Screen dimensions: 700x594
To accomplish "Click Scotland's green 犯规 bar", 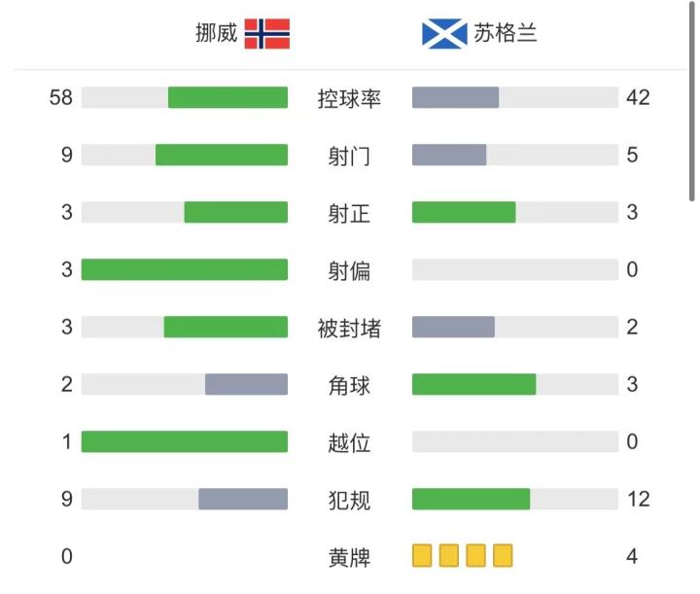I will point(471,499).
